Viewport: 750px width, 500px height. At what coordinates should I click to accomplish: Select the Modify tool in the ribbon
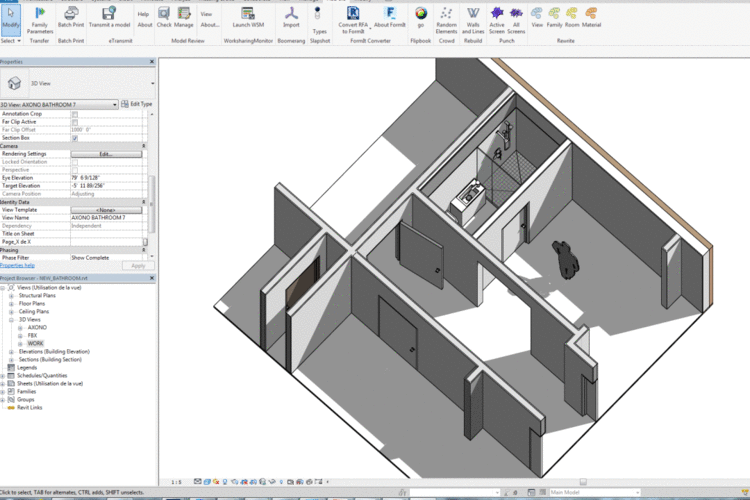pyautogui.click(x=11, y=20)
